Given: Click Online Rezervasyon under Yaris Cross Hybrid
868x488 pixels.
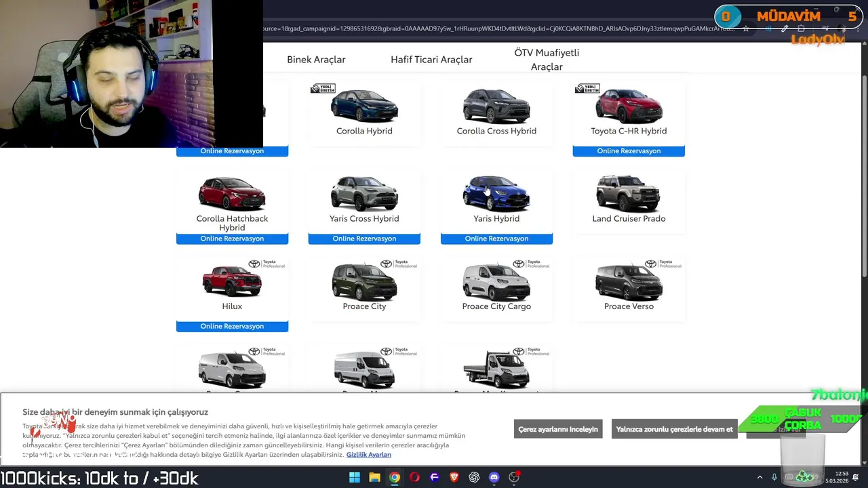Looking at the screenshot, I should [x=364, y=239].
